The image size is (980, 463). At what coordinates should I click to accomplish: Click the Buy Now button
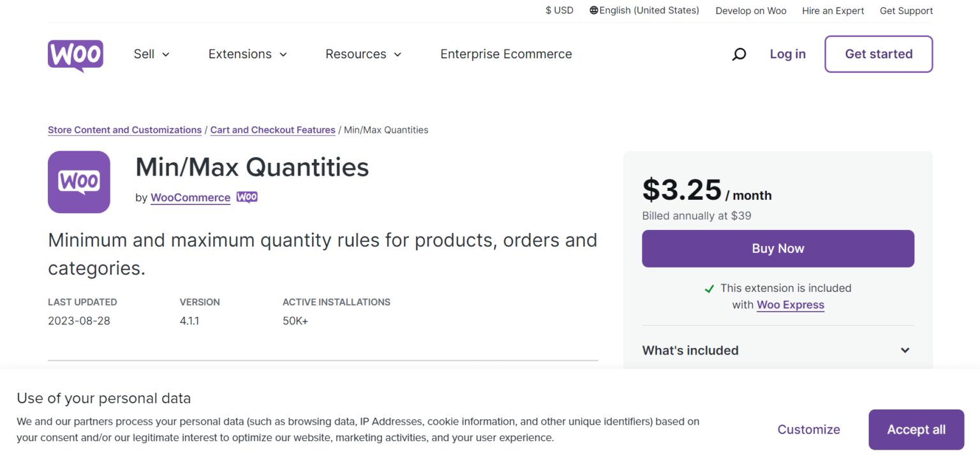click(778, 248)
